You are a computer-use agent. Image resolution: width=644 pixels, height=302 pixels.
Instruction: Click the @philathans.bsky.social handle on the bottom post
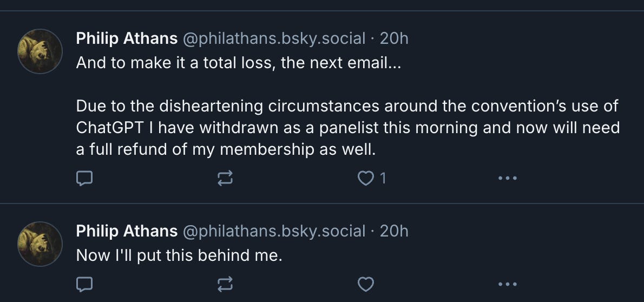274,231
